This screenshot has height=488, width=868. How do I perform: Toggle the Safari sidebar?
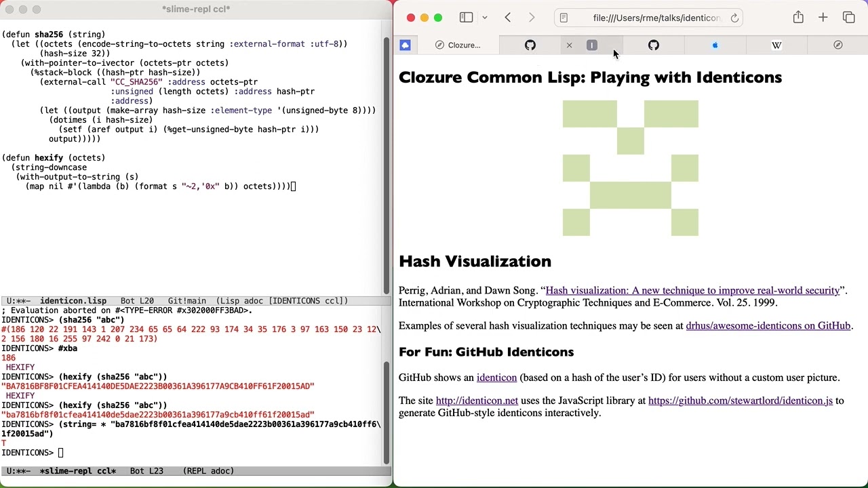coord(466,18)
